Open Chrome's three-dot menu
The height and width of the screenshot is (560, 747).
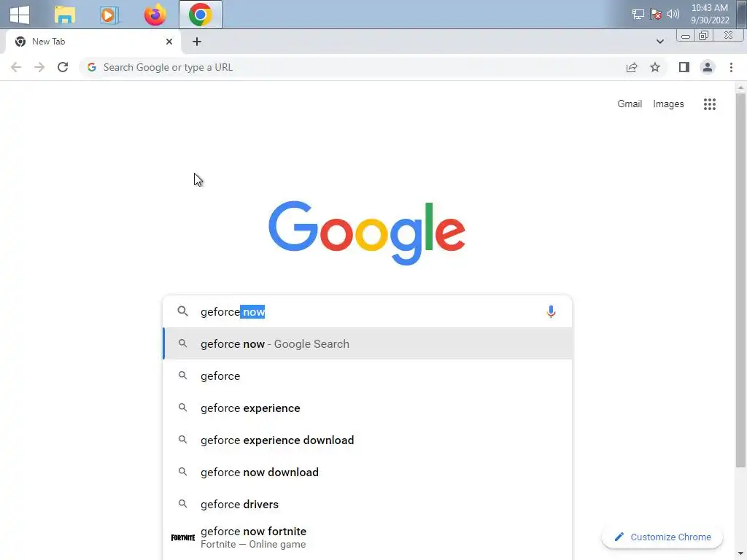pos(731,67)
